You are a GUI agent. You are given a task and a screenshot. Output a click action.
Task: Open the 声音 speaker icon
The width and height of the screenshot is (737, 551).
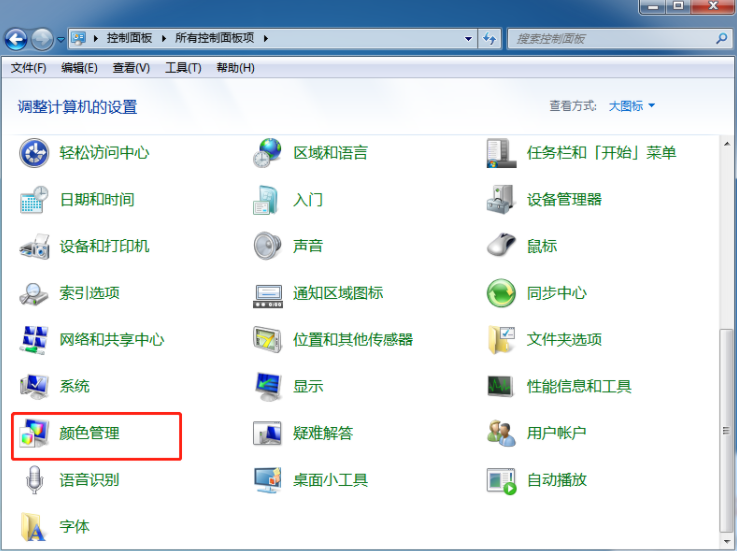(x=268, y=246)
